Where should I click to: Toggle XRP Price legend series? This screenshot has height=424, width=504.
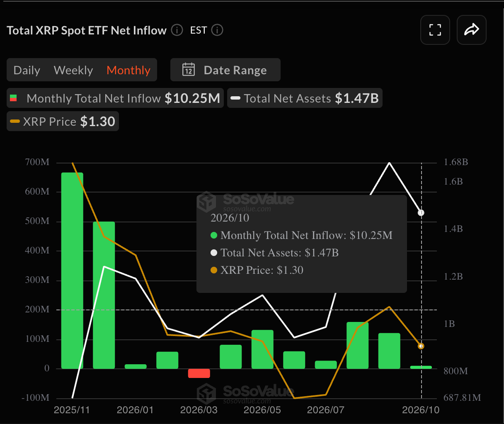tap(63, 122)
